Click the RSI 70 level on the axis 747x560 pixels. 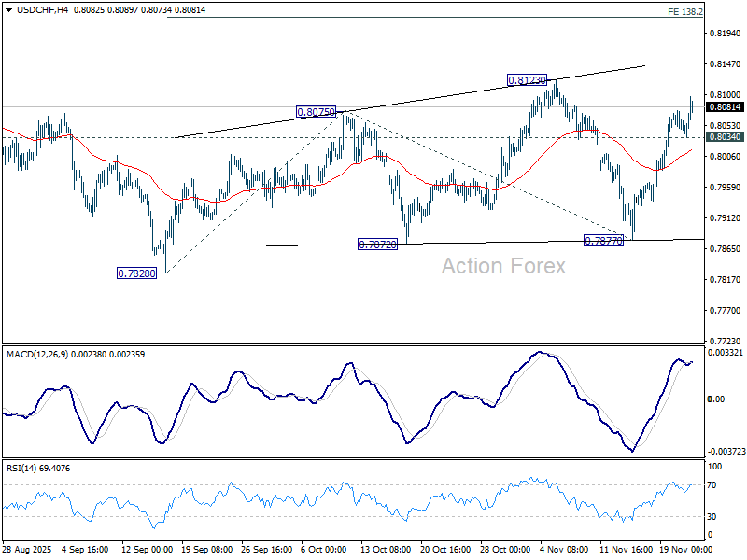coord(713,485)
